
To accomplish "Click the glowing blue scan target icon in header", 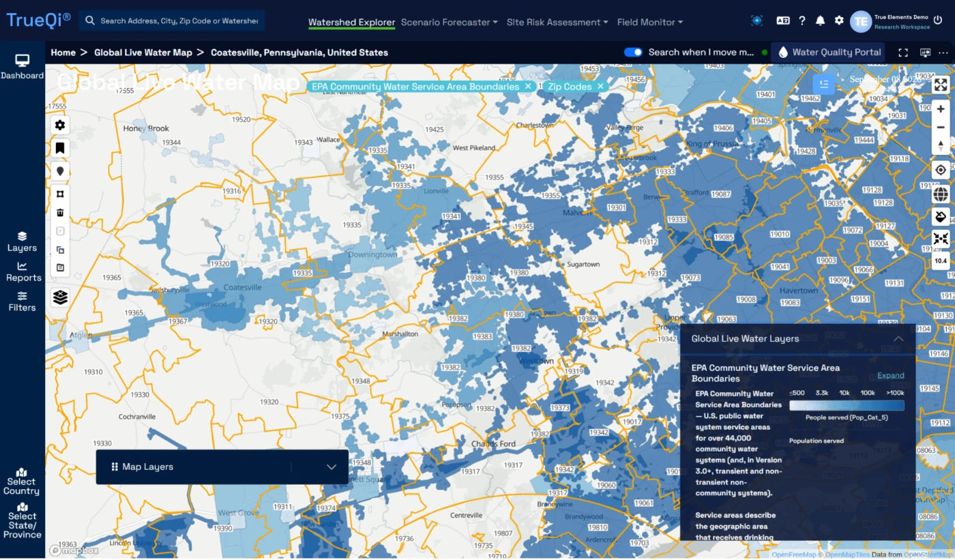I will click(x=756, y=20).
